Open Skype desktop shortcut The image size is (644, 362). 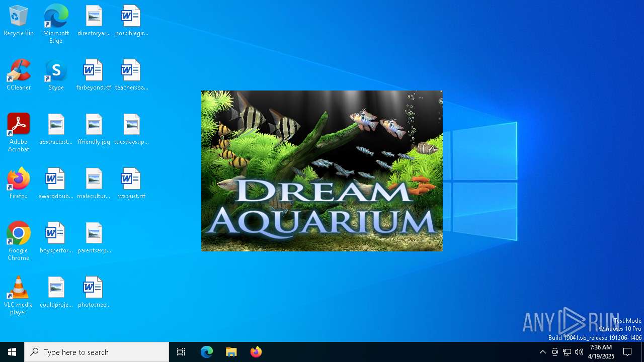click(56, 75)
